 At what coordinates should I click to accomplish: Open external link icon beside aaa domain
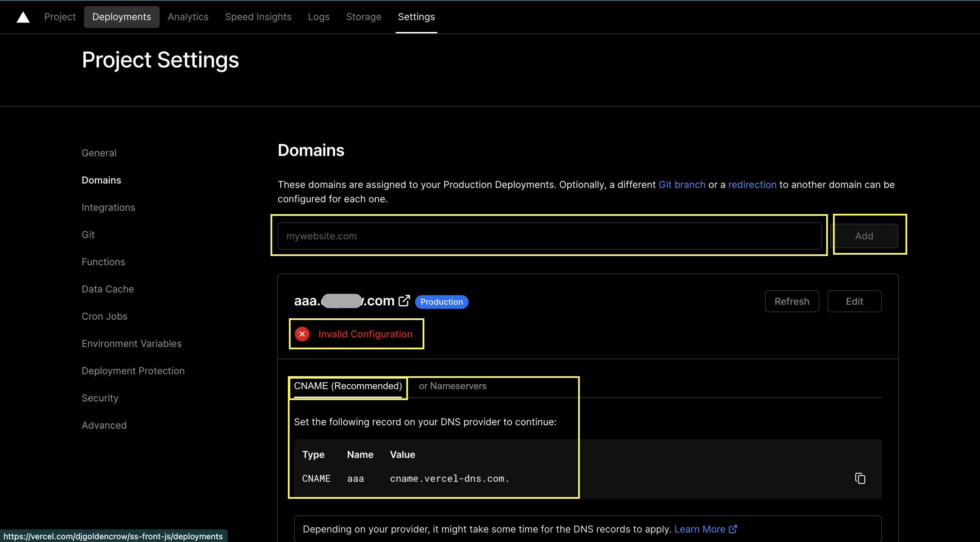click(x=404, y=301)
